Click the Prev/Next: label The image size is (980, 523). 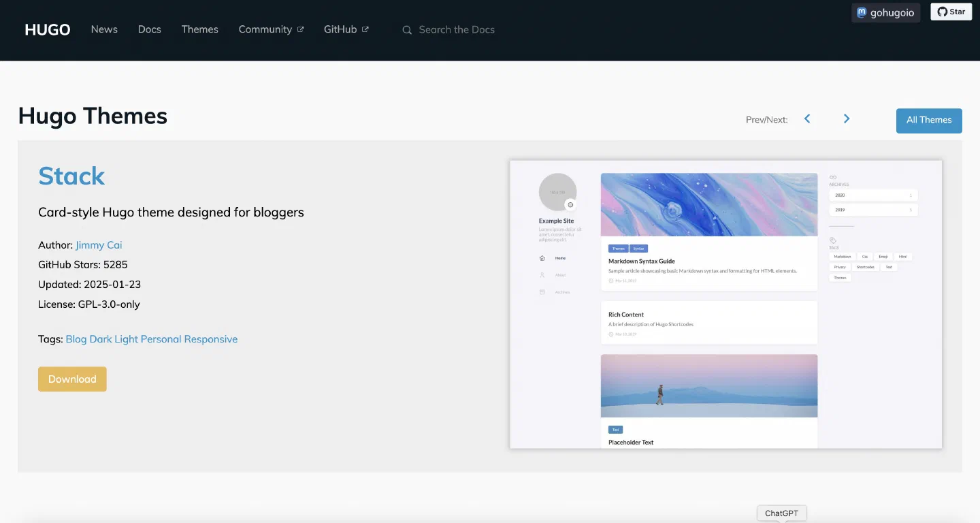767,120
